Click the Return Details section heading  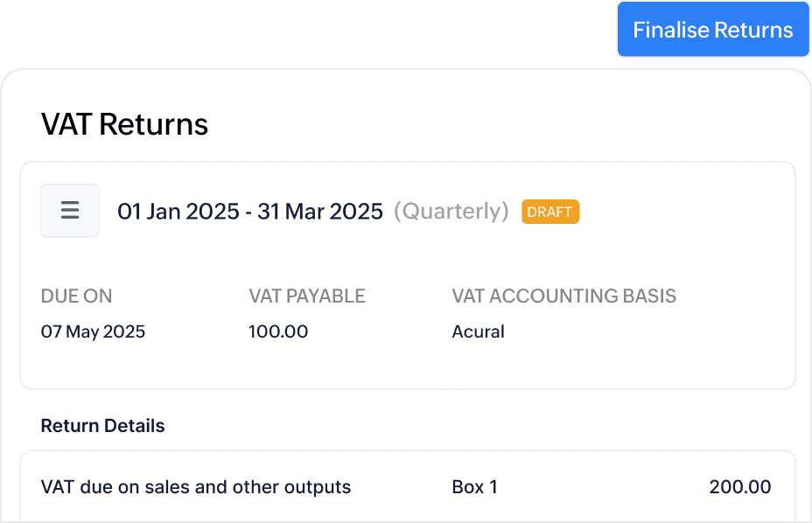click(102, 426)
